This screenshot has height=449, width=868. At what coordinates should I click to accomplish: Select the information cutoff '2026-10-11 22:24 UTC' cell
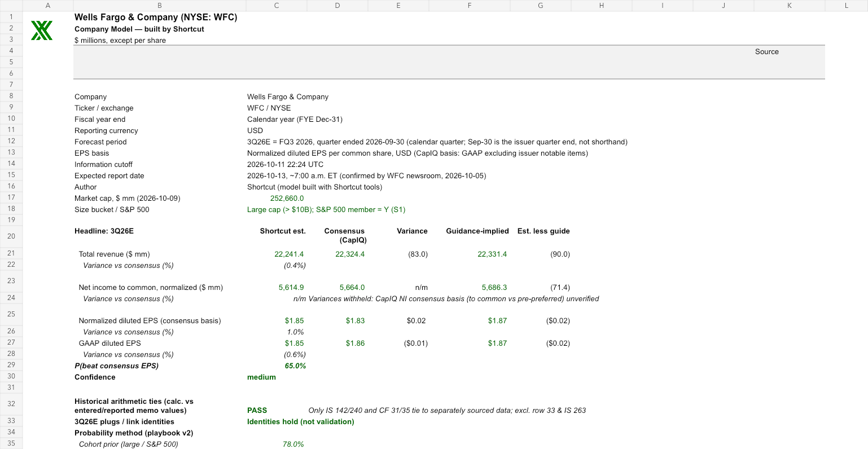[286, 164]
